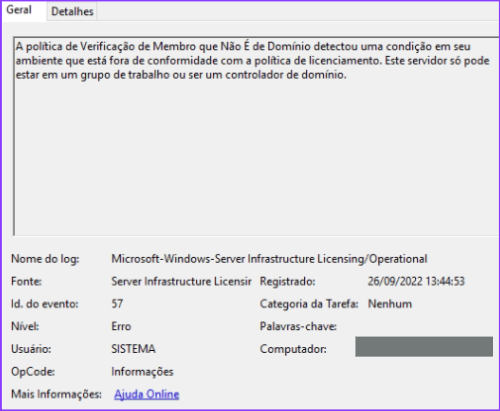Open the Ajuda Online link
The width and height of the screenshot is (500, 411).
coord(147,394)
